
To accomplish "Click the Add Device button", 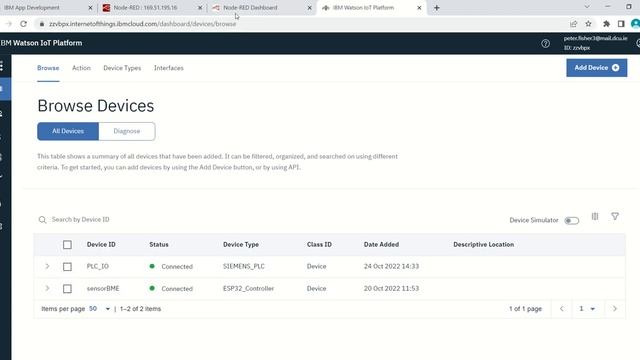I will [x=596, y=68].
